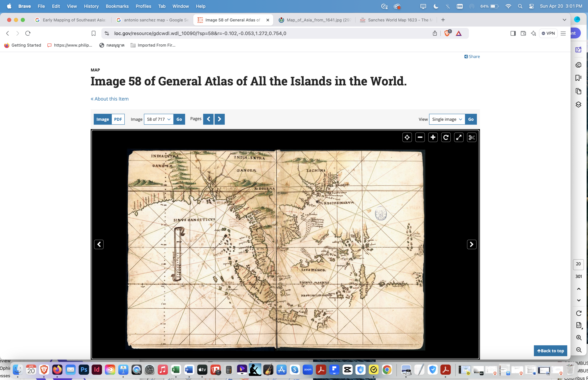588x380 pixels.
Task: Click the map image of Southeast Asia
Action: coord(276,249)
